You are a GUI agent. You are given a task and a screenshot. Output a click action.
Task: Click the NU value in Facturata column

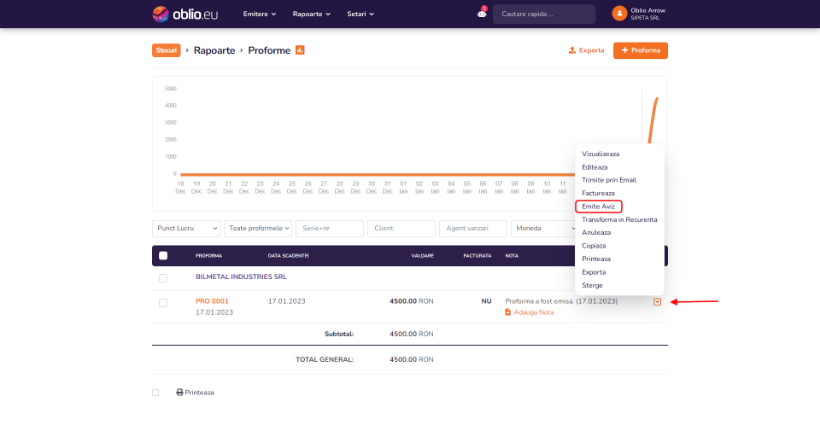coord(486,301)
